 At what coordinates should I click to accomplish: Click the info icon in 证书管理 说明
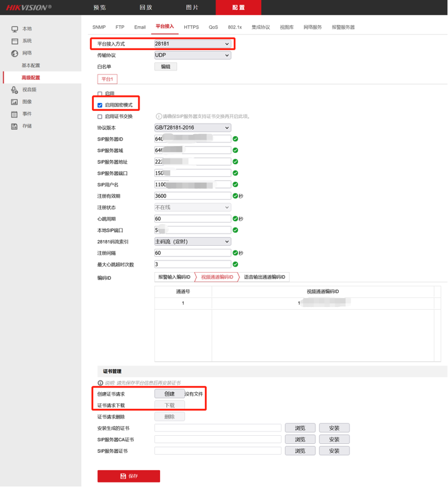100,383
